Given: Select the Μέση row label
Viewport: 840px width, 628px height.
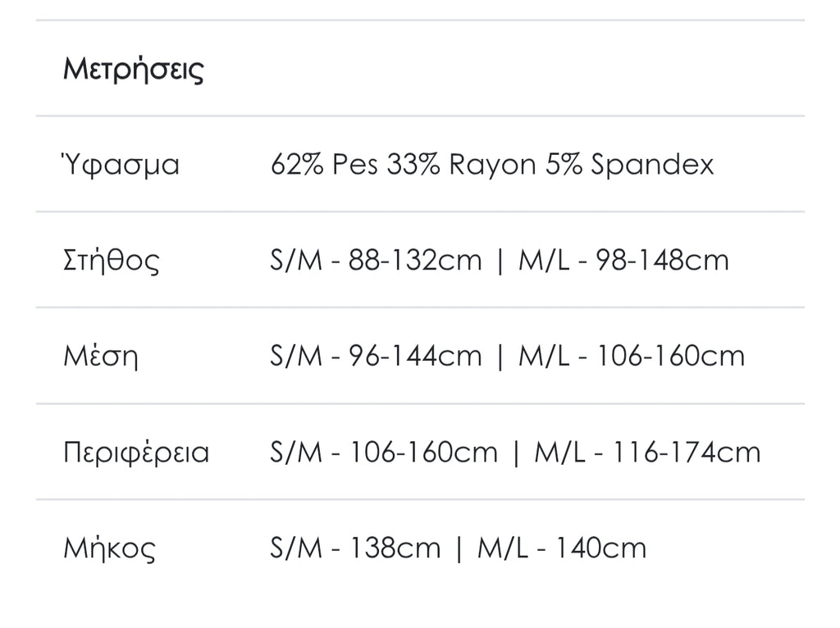Looking at the screenshot, I should tap(101, 357).
